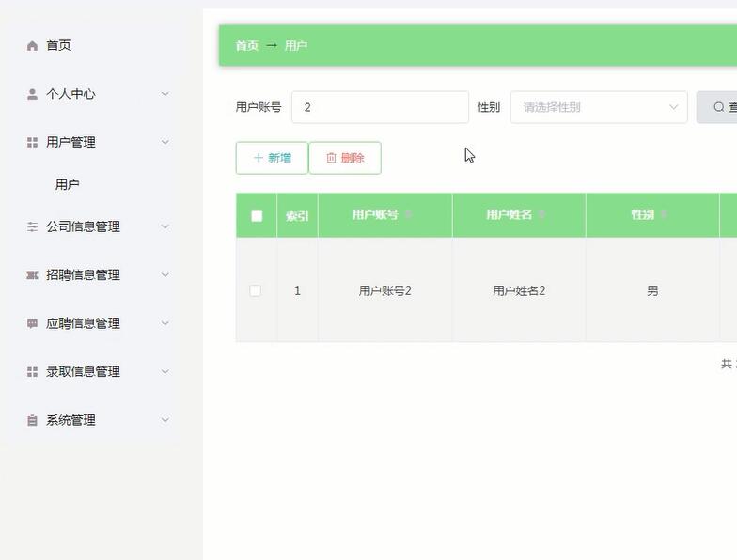Click the chat icon beside 应聘信息管理
The height and width of the screenshot is (560, 737).
(x=32, y=323)
